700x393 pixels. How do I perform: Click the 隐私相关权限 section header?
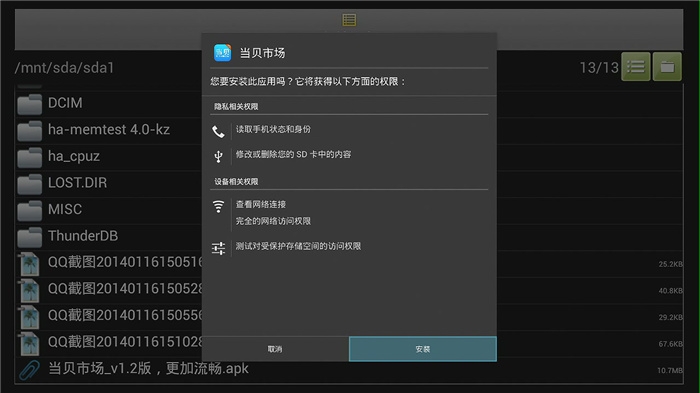point(236,106)
